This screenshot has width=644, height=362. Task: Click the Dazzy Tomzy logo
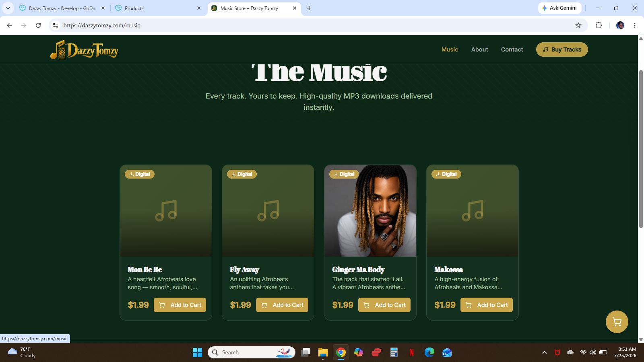pos(84,50)
